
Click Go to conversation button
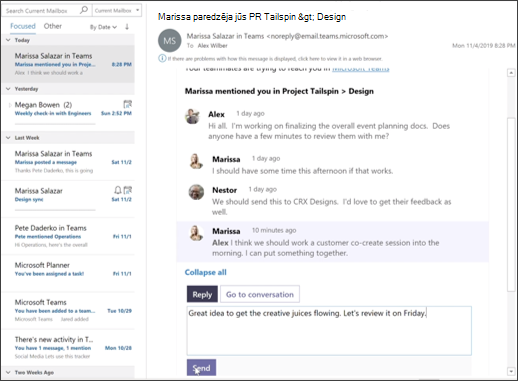260,294
